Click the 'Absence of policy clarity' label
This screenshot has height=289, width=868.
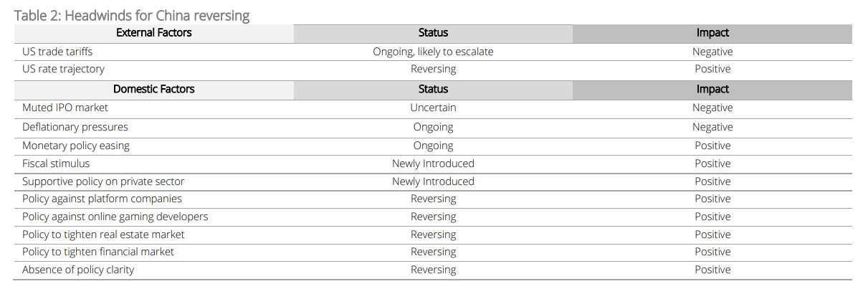pos(78,270)
